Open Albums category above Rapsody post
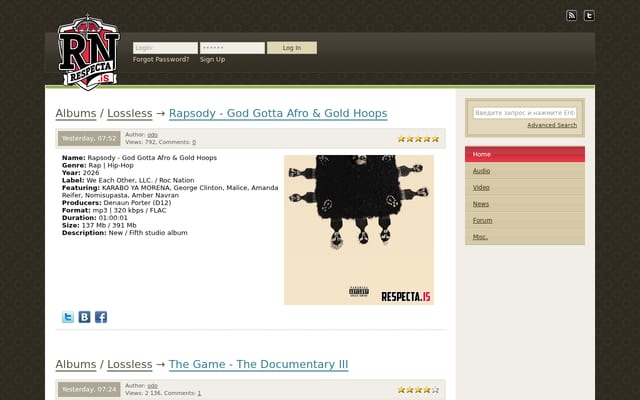 76,113
